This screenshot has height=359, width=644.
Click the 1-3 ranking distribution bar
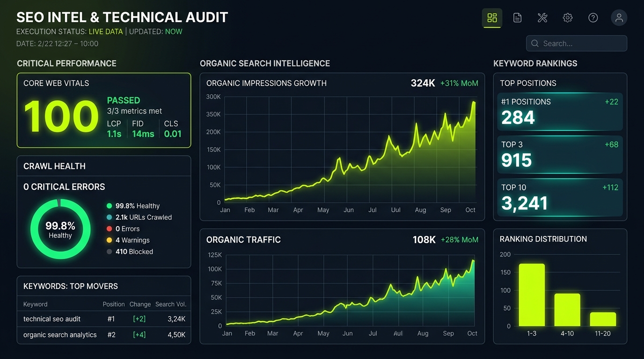coord(532,295)
